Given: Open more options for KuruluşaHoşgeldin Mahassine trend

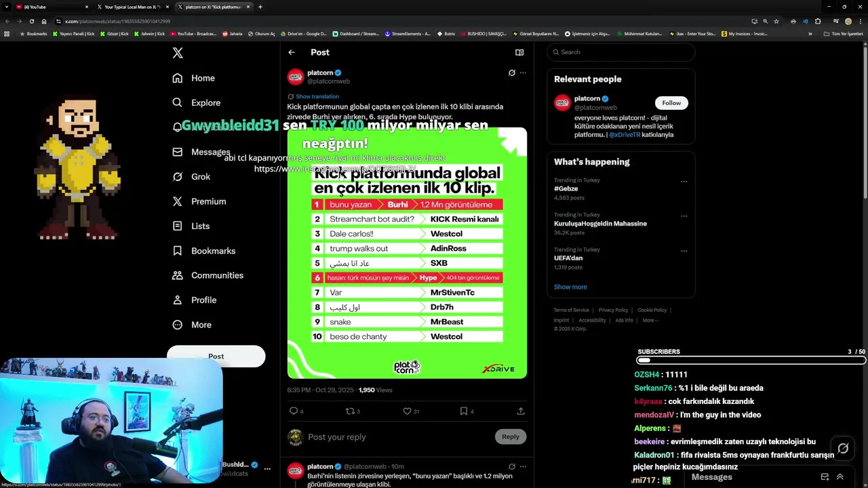Looking at the screenshot, I should pyautogui.click(x=684, y=216).
